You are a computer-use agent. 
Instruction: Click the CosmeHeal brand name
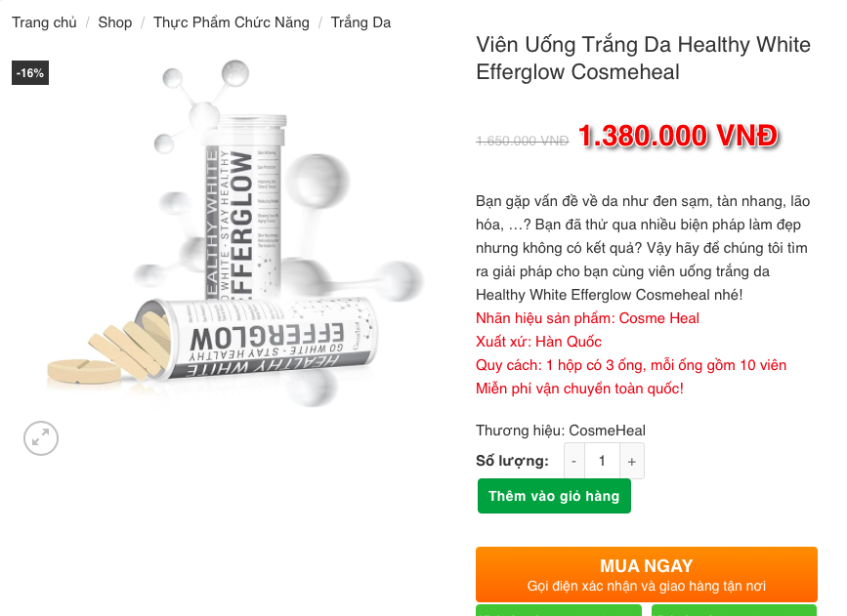tap(607, 431)
